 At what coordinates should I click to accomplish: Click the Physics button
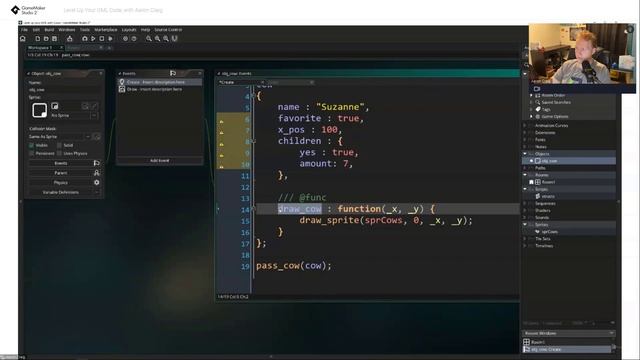click(61, 183)
